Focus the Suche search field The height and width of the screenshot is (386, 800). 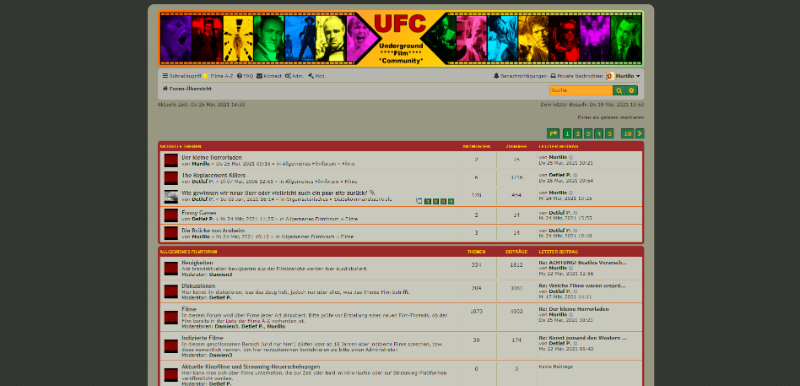coord(581,90)
